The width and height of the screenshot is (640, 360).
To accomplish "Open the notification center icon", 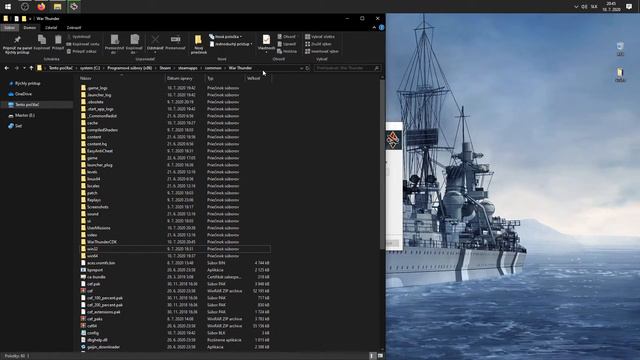I will (x=629, y=7).
